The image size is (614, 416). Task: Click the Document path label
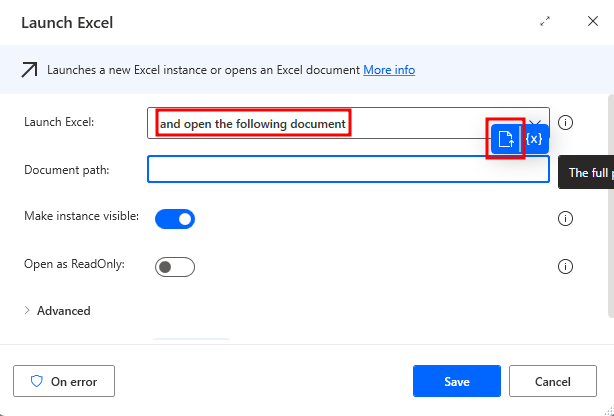pos(67,170)
